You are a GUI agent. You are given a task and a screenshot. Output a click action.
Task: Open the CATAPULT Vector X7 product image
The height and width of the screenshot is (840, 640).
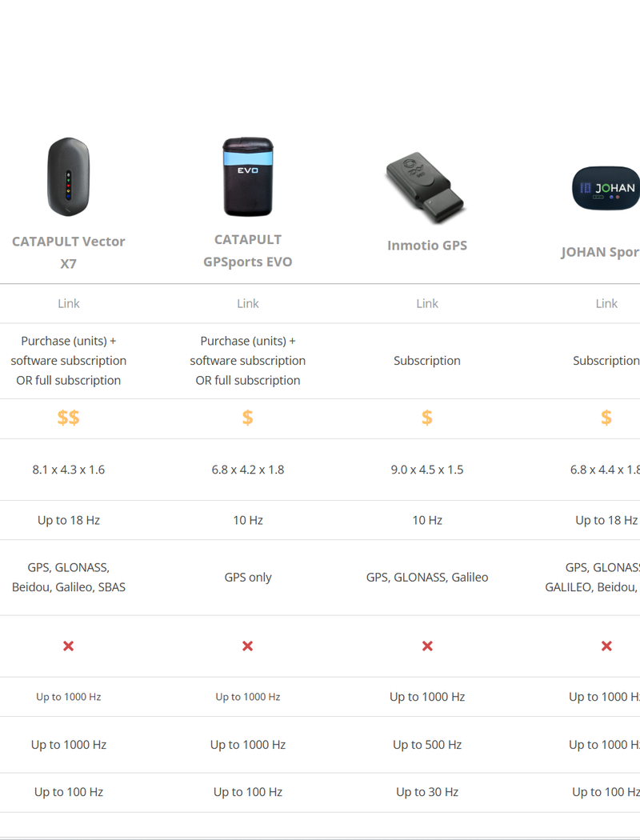coord(68,176)
